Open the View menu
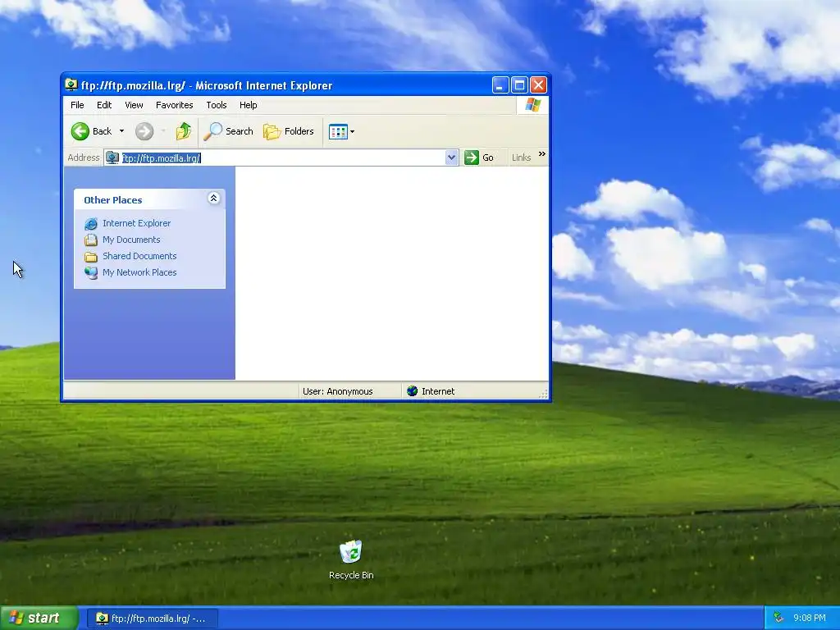 coord(134,105)
